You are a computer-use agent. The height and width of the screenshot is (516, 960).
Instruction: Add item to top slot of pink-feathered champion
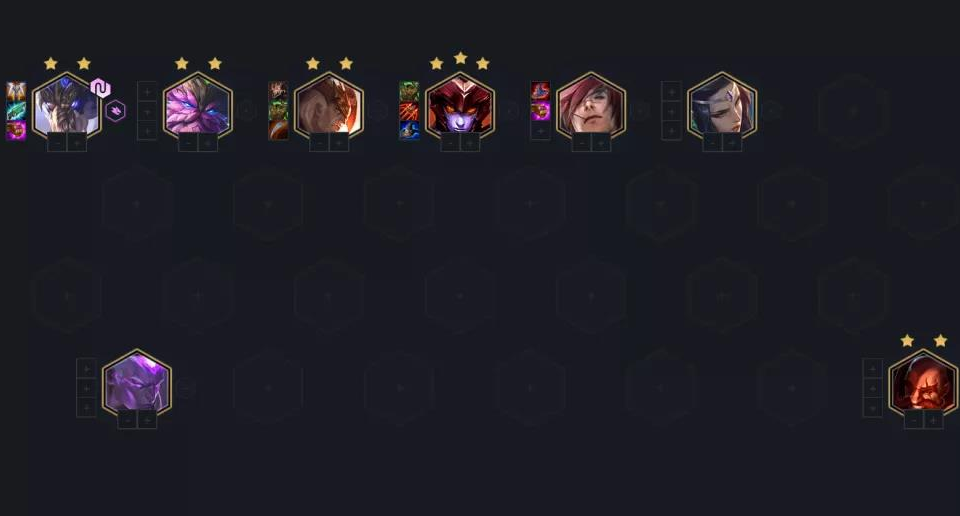pyautogui.click(x=147, y=92)
